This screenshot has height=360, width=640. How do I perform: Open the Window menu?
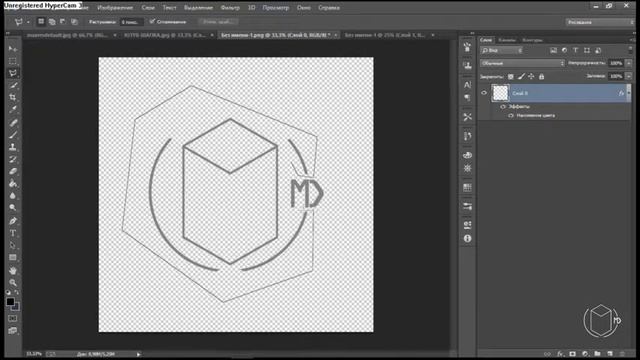pyautogui.click(x=304, y=7)
